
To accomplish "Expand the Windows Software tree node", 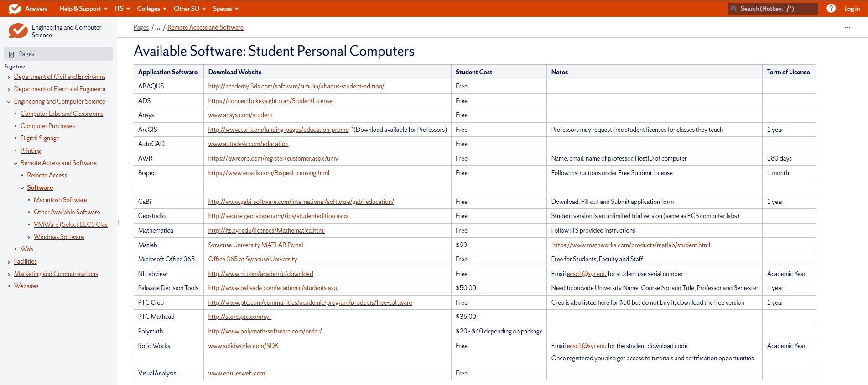I will 29,237.
